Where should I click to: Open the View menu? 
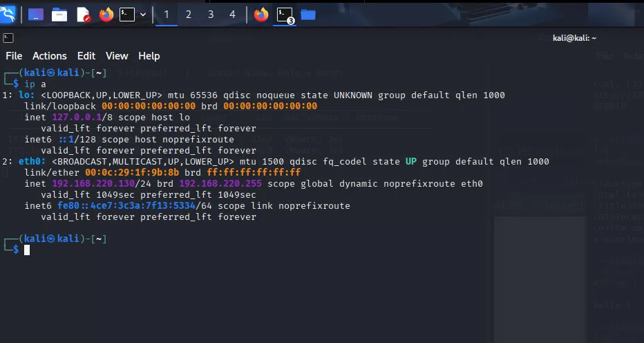coord(117,56)
